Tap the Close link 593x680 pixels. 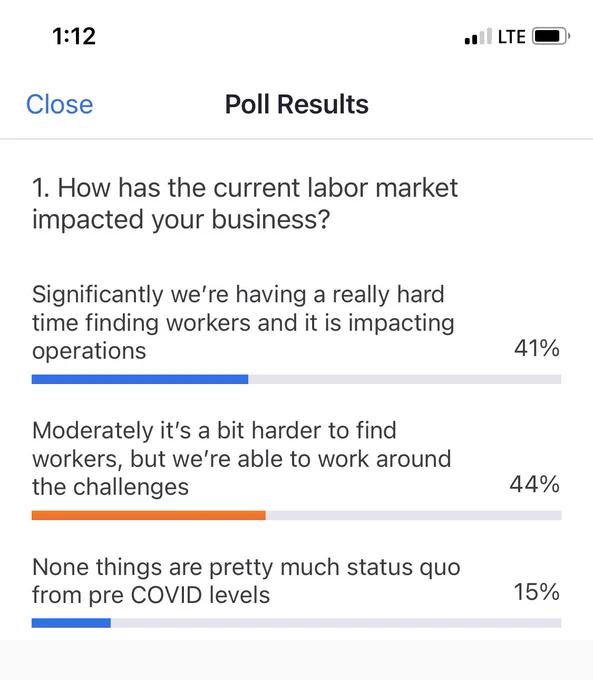(x=59, y=105)
